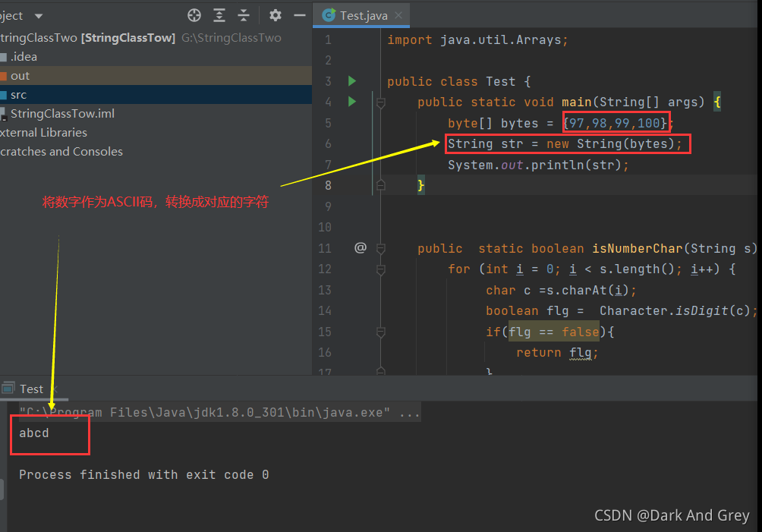Collapse isNumberChar method fold marker on line 11
Image resolution: width=762 pixels, height=532 pixels.
click(381, 249)
